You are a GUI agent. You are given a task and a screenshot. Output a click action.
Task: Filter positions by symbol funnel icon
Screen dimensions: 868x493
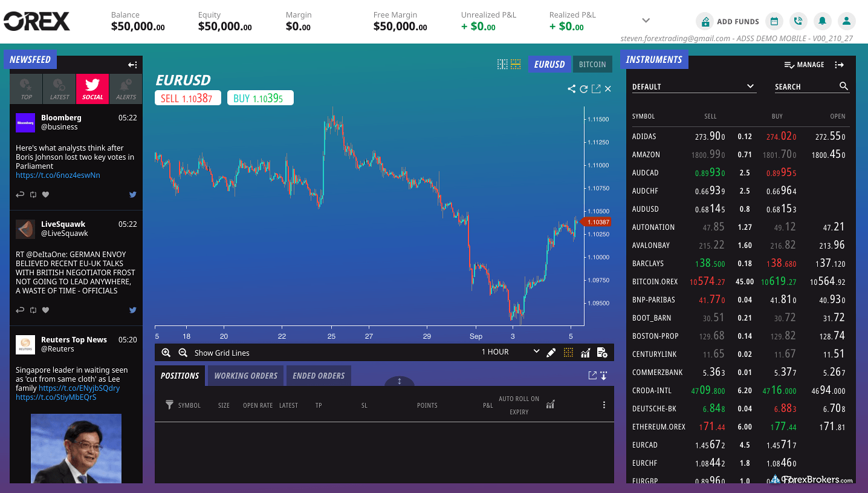(169, 405)
